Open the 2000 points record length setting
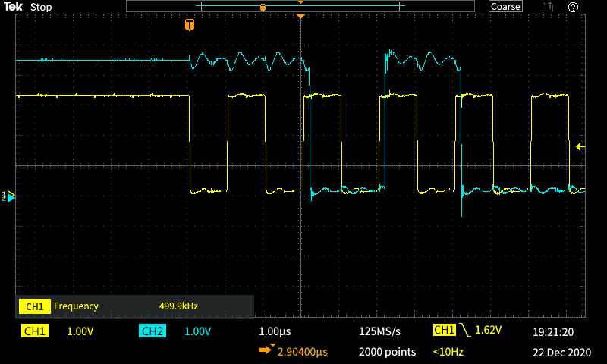Image resolution: width=607 pixels, height=364 pixels. (x=387, y=352)
